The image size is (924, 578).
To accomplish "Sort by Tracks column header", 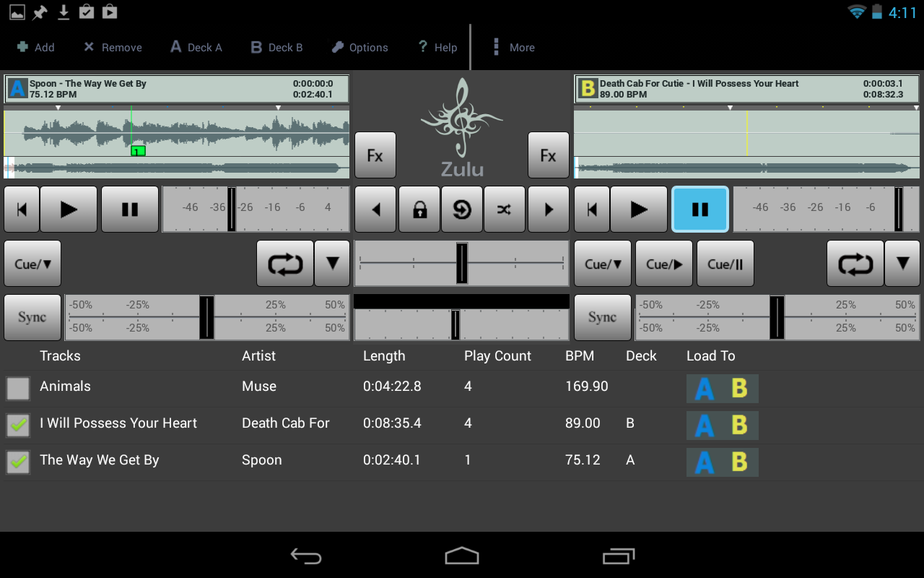I will pos(60,355).
